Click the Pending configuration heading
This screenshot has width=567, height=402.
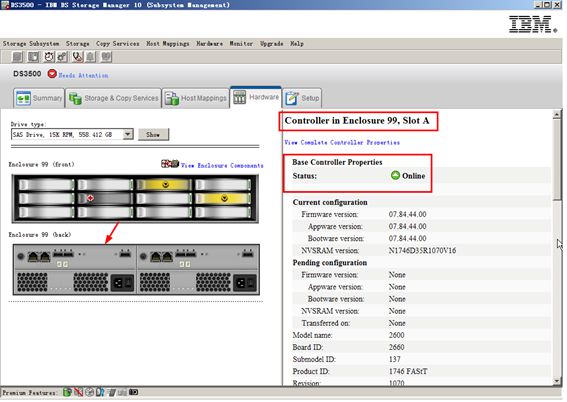coord(329,262)
